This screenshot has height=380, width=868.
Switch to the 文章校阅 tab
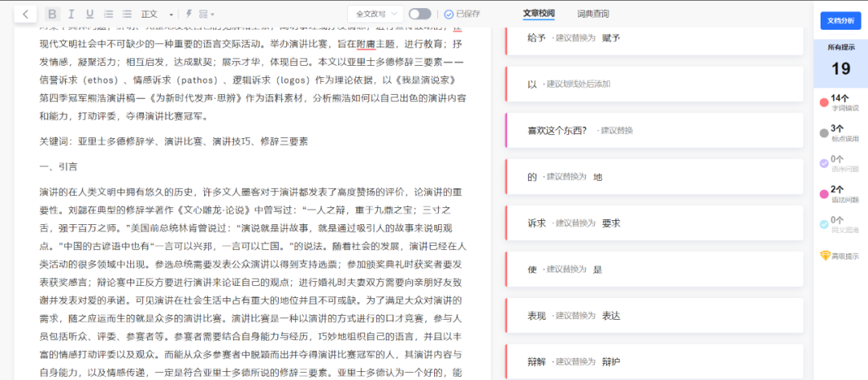click(538, 14)
